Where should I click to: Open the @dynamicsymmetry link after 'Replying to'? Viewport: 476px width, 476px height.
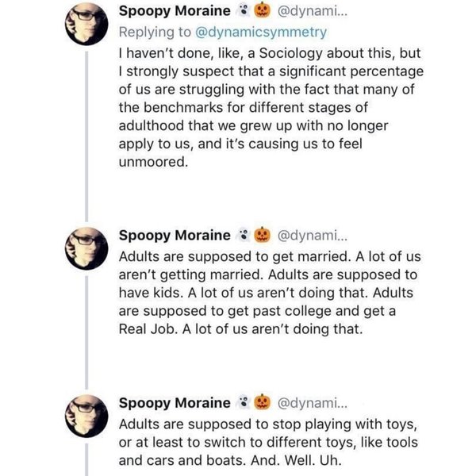coord(260,33)
